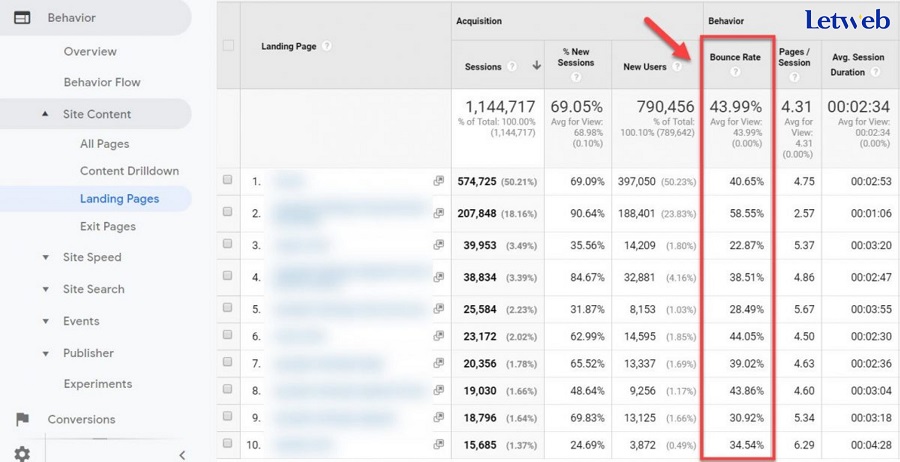The image size is (900, 462).
Task: Check the box for row 7
Action: click(x=228, y=362)
